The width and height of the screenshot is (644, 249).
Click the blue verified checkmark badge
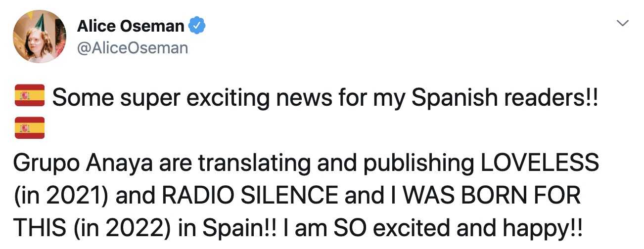[x=198, y=26]
